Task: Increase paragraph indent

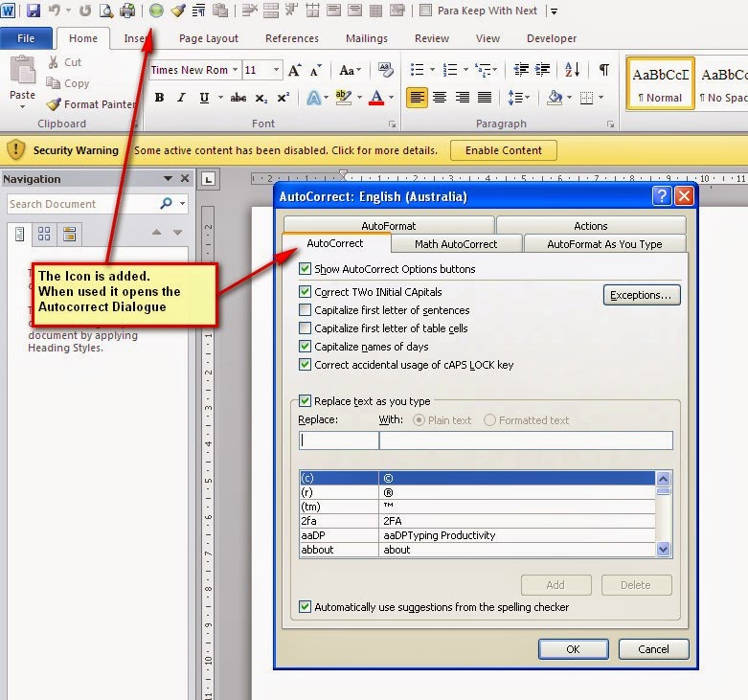Action: click(542, 70)
